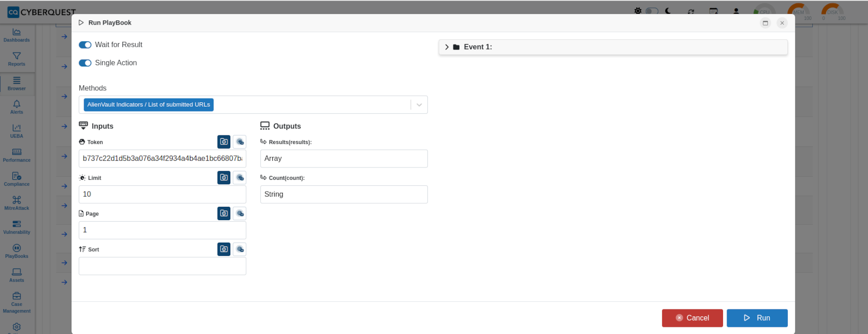
Task: Focus the Limit input field
Action: click(162, 194)
